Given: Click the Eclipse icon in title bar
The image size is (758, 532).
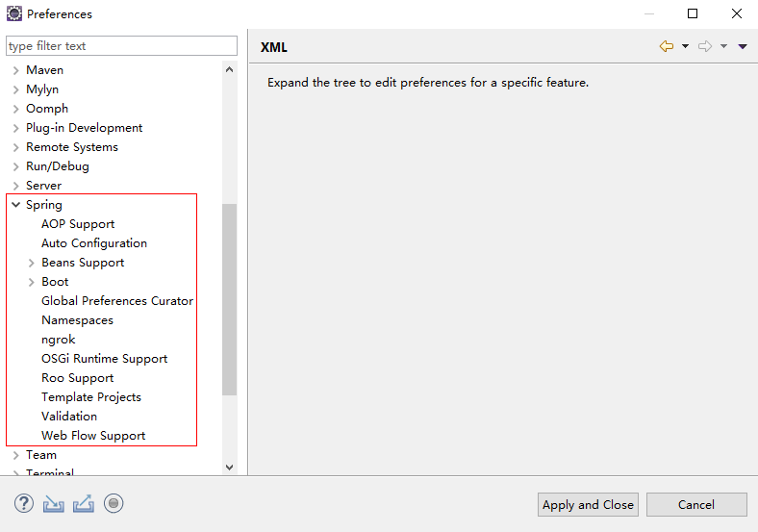Looking at the screenshot, I should [14, 13].
